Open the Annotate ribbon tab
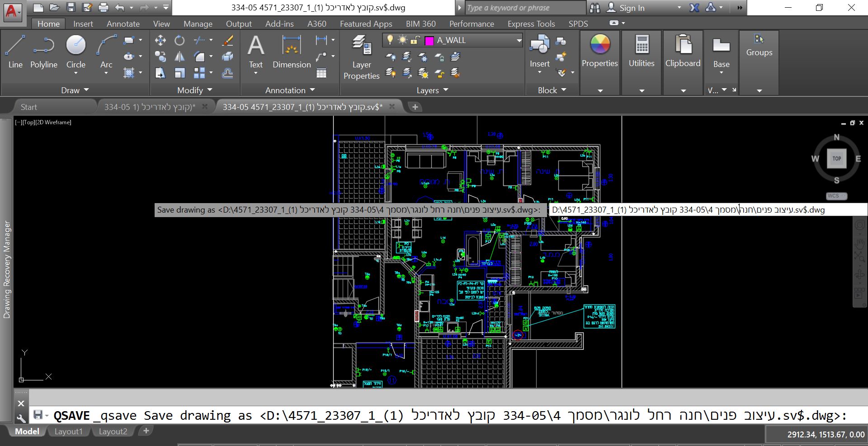The height and width of the screenshot is (446, 868). (123, 24)
